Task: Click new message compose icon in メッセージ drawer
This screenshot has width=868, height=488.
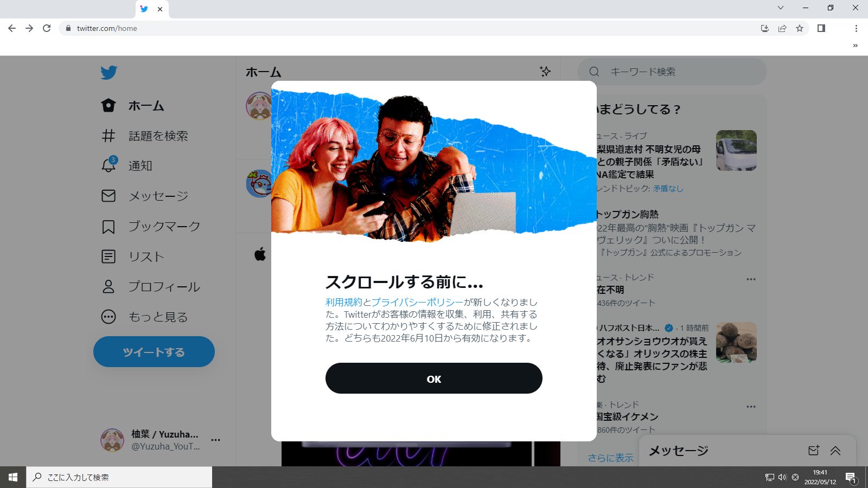Action: click(814, 450)
